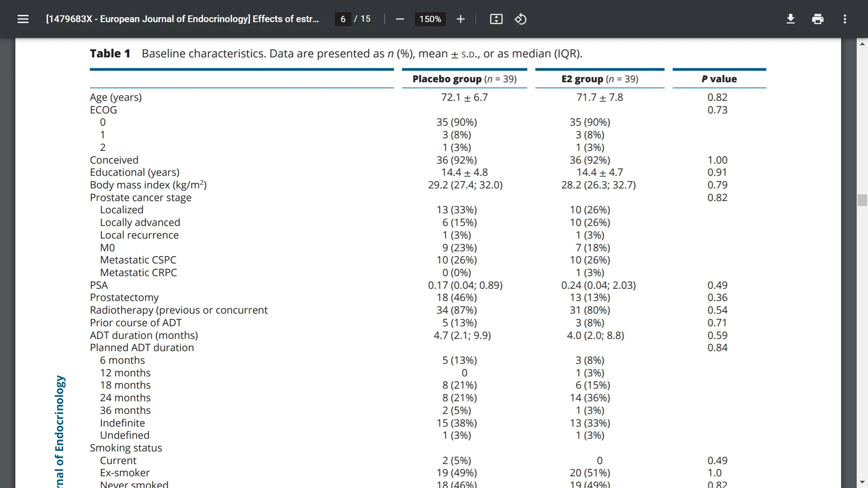
Task: Click the '1.00' P value for Conceived
Action: [717, 160]
